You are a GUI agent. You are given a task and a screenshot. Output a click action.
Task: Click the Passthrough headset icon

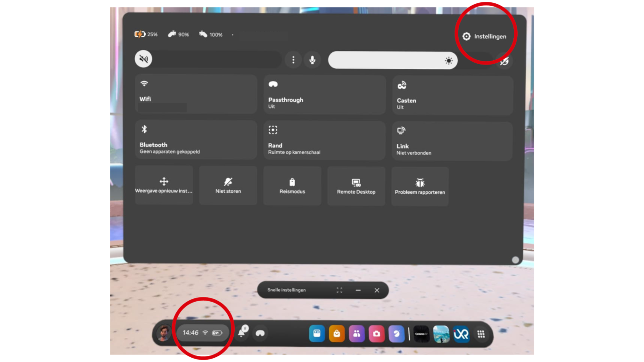click(x=273, y=84)
